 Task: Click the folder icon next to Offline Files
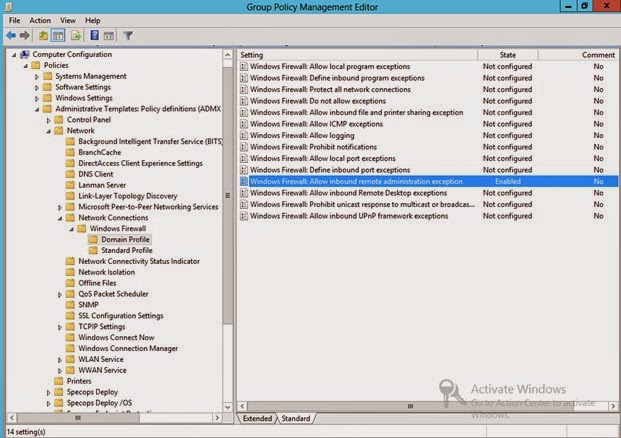click(70, 283)
